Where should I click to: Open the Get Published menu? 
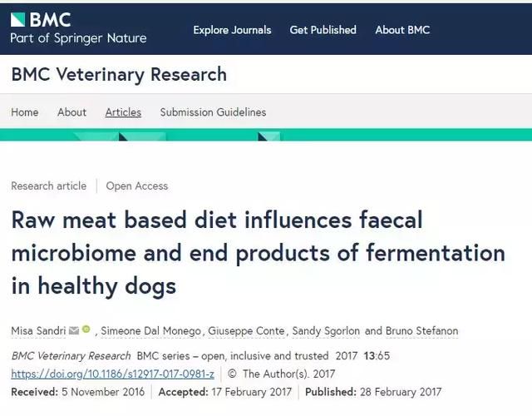[x=323, y=30]
